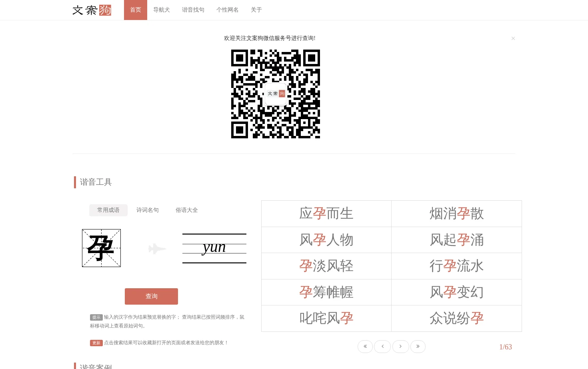Open the 个性网名 nav item

[228, 10]
